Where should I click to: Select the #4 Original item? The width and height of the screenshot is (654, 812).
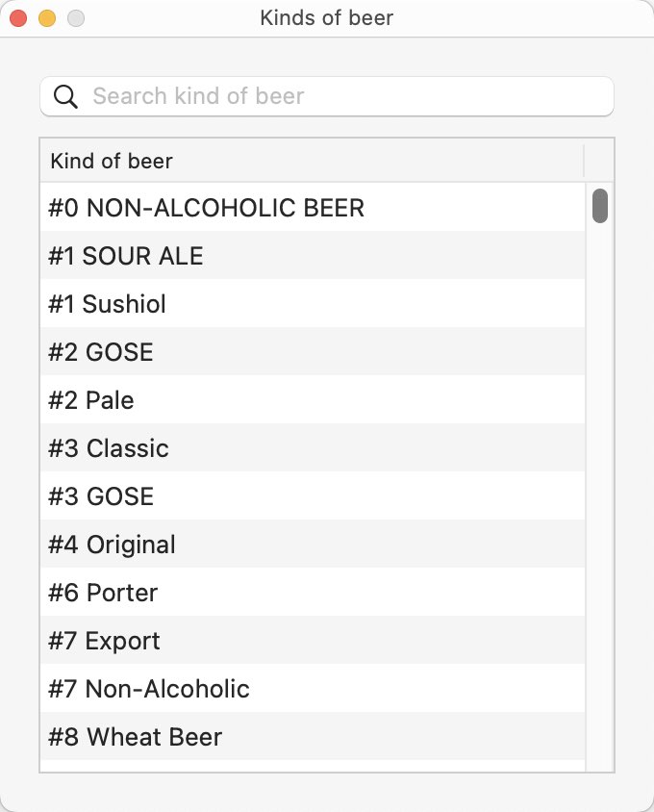(313, 545)
